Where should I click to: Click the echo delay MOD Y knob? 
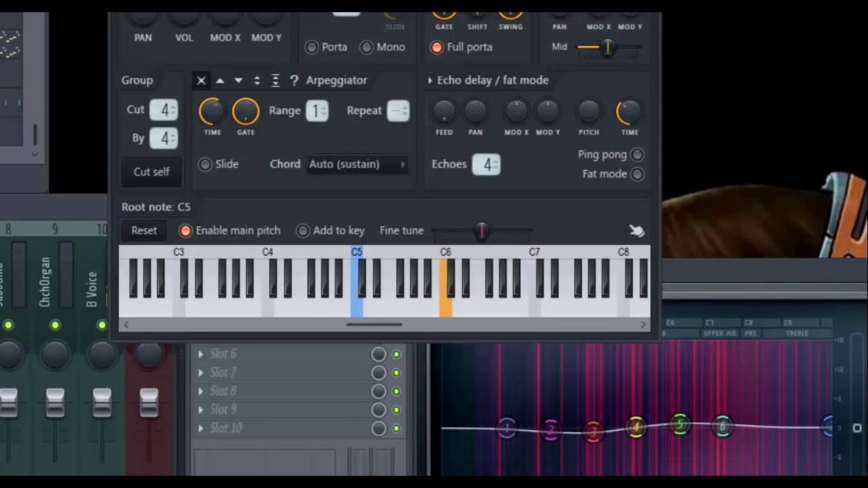548,111
